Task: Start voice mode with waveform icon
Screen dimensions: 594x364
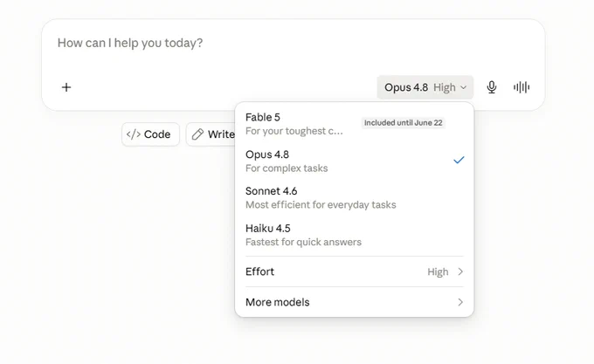Action: coord(521,87)
